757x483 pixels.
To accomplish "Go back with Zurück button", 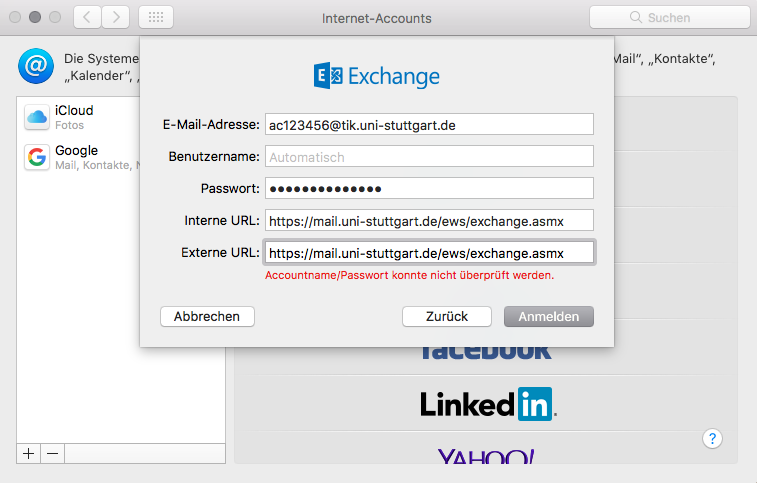I will [447, 317].
